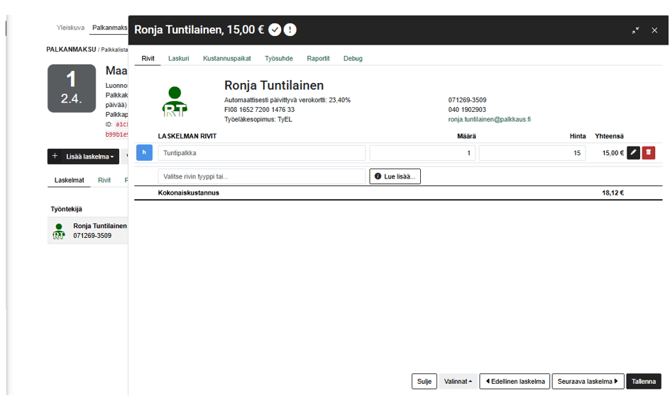670x398 pixels.
Task: Click the ID 071269-3509 in dialog details
Action: pyautogui.click(x=467, y=100)
